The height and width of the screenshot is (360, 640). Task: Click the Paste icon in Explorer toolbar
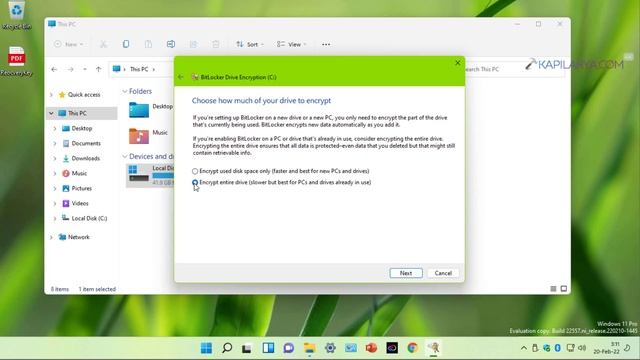pyautogui.click(x=149, y=44)
